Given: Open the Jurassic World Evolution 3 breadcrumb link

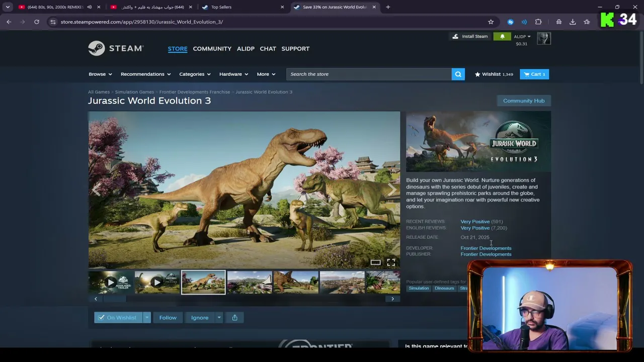Looking at the screenshot, I should 264,92.
